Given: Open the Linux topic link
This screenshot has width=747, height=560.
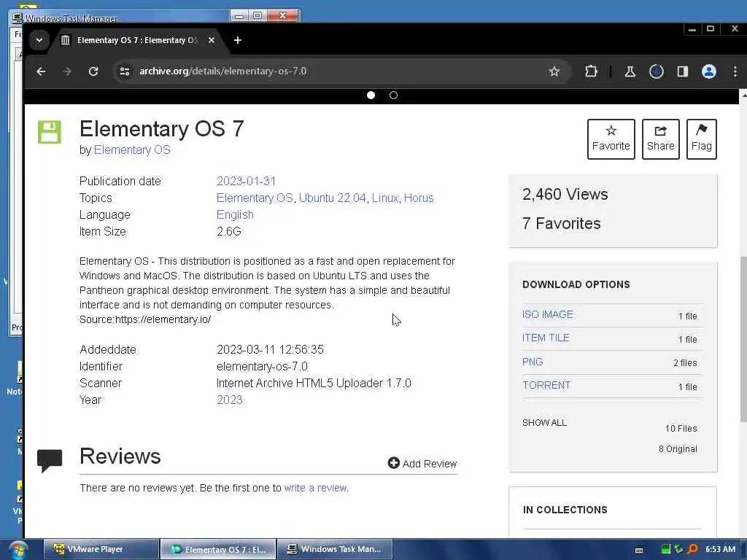Looking at the screenshot, I should [x=385, y=198].
